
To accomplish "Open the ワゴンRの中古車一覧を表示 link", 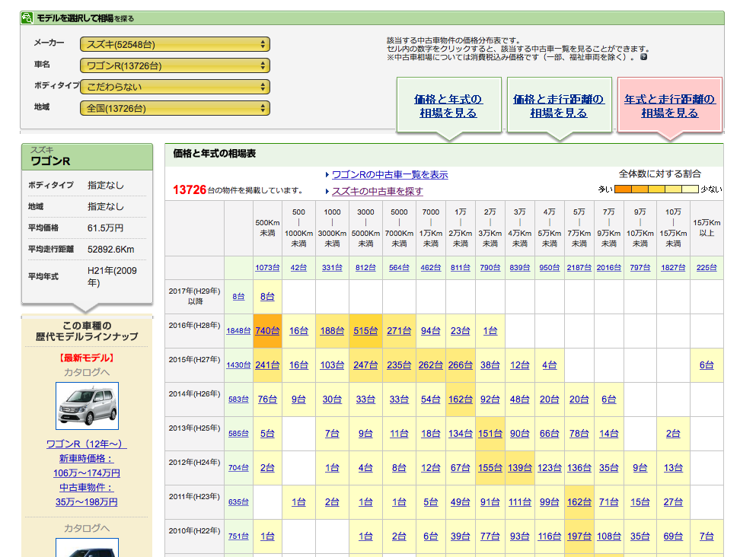I will pos(390,174).
